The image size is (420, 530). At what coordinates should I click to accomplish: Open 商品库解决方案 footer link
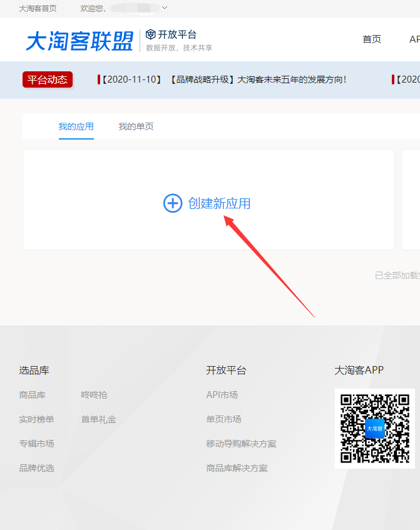coord(237,468)
